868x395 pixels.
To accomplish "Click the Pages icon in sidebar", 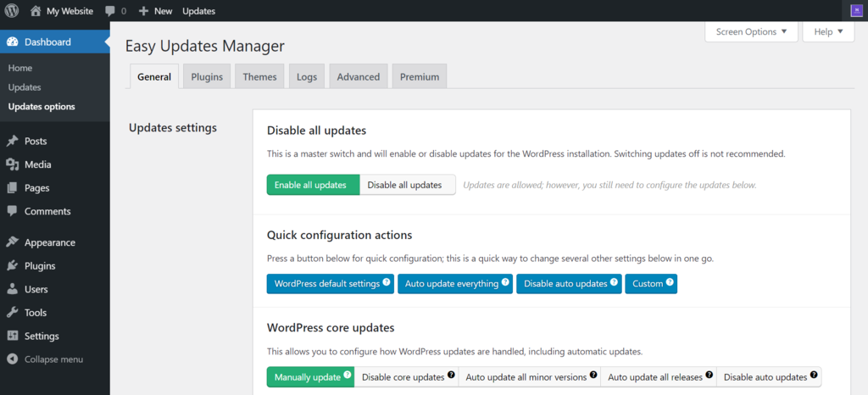I will [x=12, y=188].
